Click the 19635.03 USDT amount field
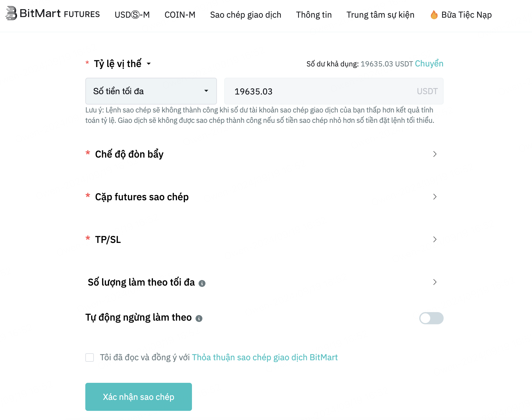This screenshot has width=532, height=420. tap(334, 91)
